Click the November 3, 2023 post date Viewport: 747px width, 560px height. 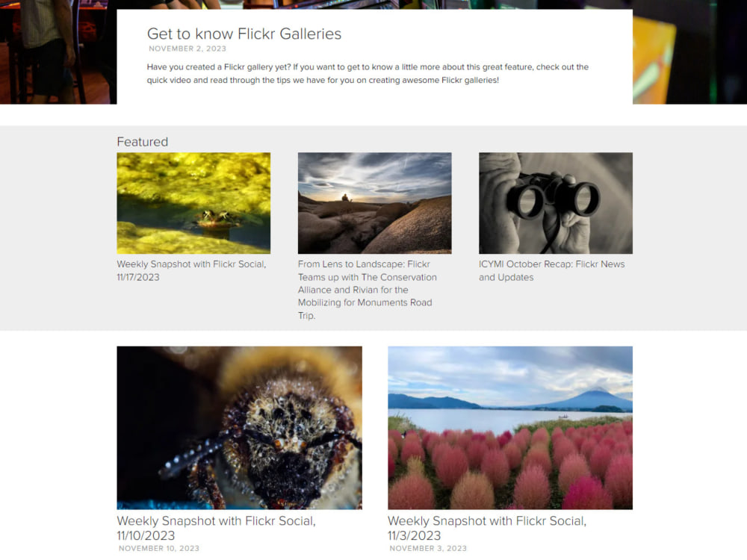[x=428, y=549]
